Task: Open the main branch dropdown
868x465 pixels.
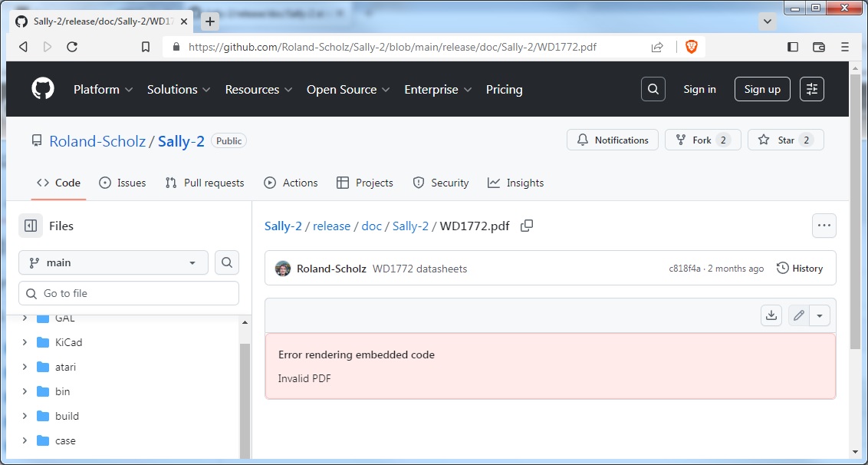Action: (113, 262)
